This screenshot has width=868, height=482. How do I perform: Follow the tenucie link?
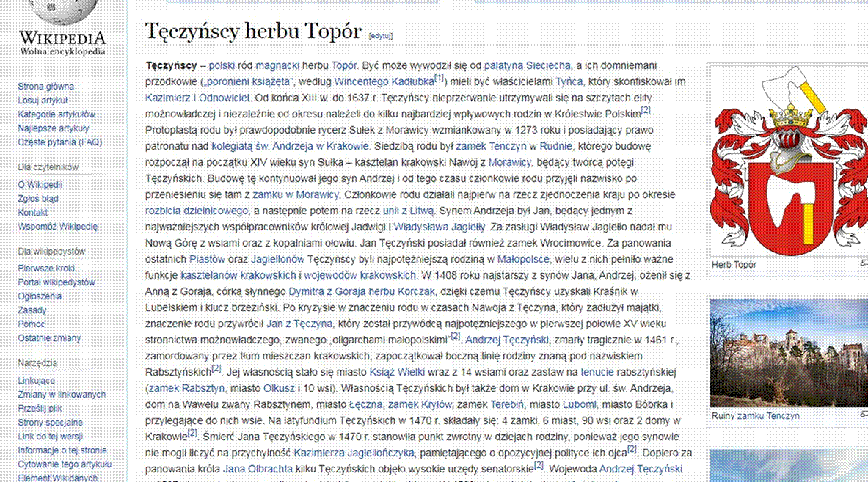597,372
